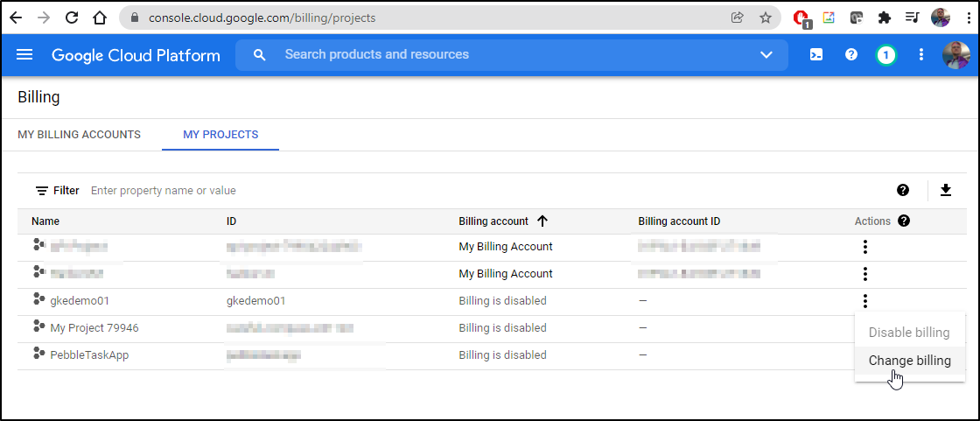Open the Help question mark in header
The width and height of the screenshot is (980, 421).
pyautogui.click(x=851, y=54)
